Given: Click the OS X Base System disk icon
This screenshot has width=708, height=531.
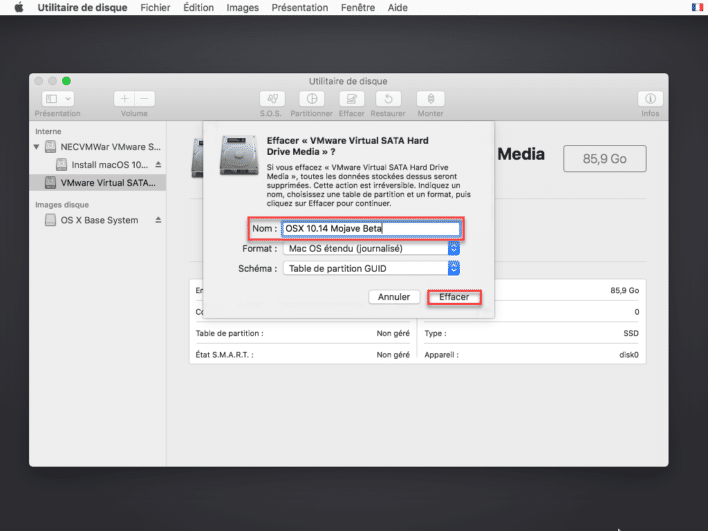Looking at the screenshot, I should pyautogui.click(x=51, y=220).
